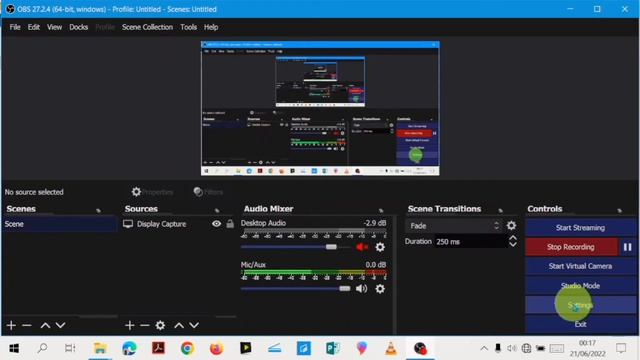Open the Edit menu
Viewport: 640px width, 360px height.
(x=33, y=27)
